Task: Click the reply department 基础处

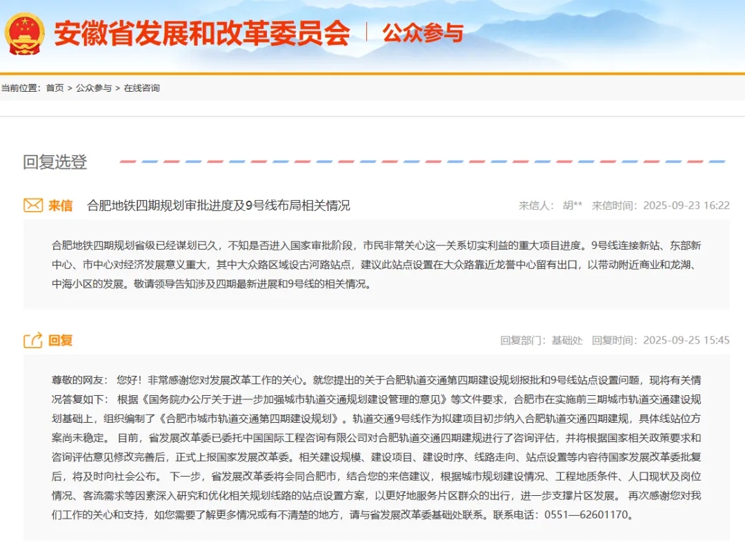Action: (567, 341)
